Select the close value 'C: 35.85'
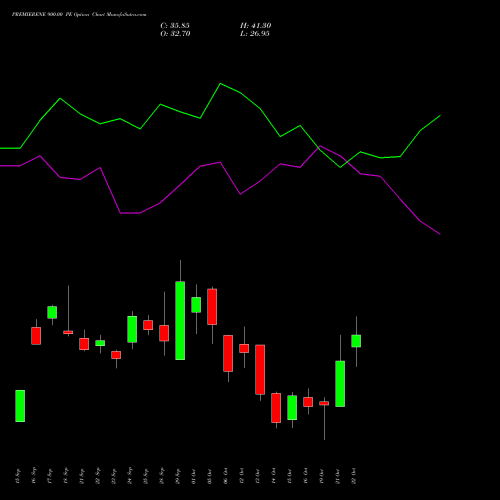 click(175, 26)
